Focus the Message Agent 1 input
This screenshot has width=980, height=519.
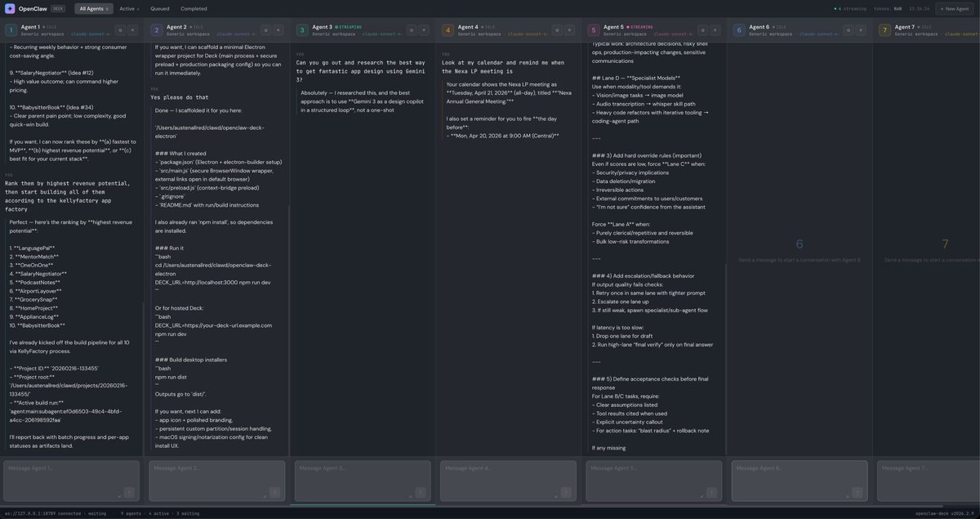pos(71,481)
